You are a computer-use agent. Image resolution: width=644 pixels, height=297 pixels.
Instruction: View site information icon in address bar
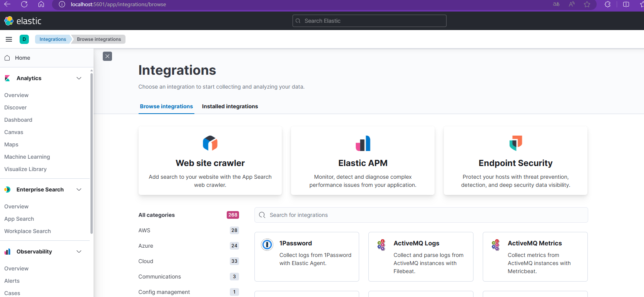coord(62,4)
